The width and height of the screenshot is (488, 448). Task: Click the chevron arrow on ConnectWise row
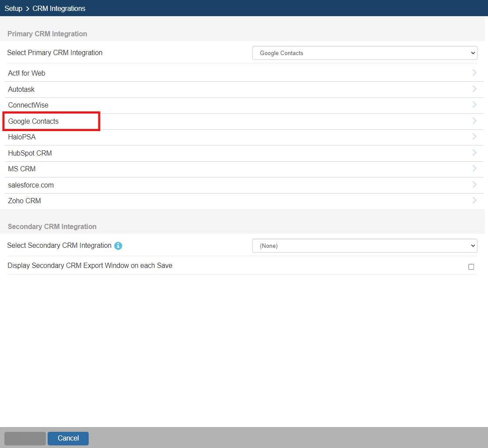[474, 104]
